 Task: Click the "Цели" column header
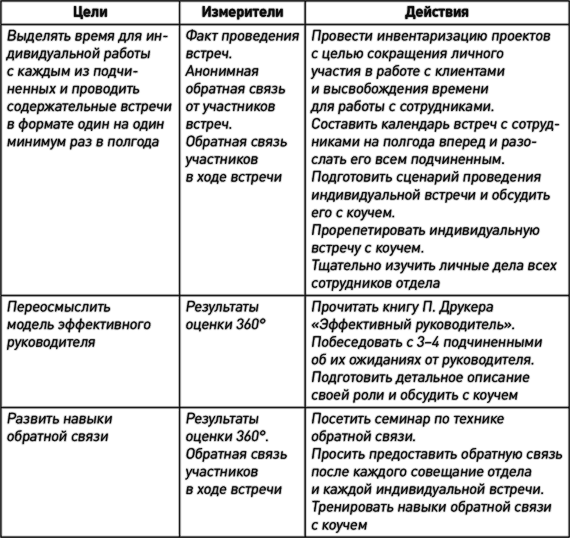point(90,12)
